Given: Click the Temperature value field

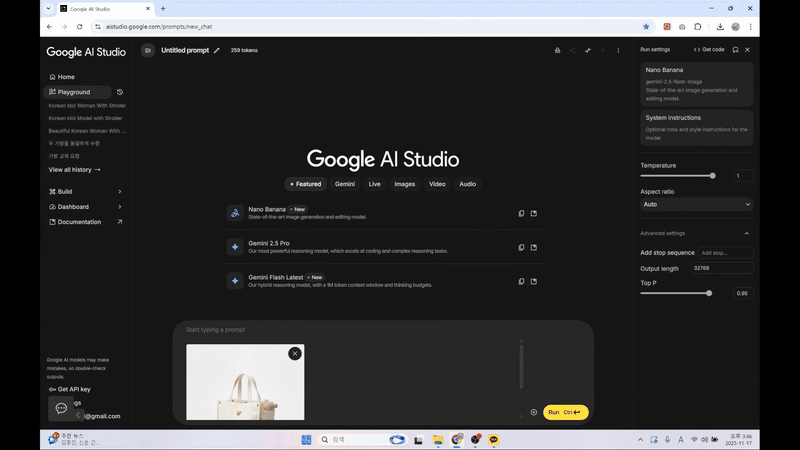Looking at the screenshot, I should point(742,176).
